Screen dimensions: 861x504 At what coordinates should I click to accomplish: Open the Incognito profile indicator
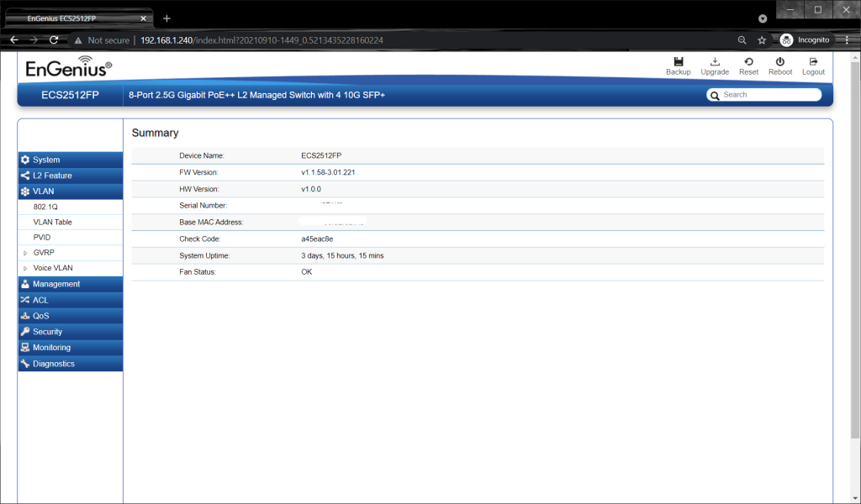[805, 40]
